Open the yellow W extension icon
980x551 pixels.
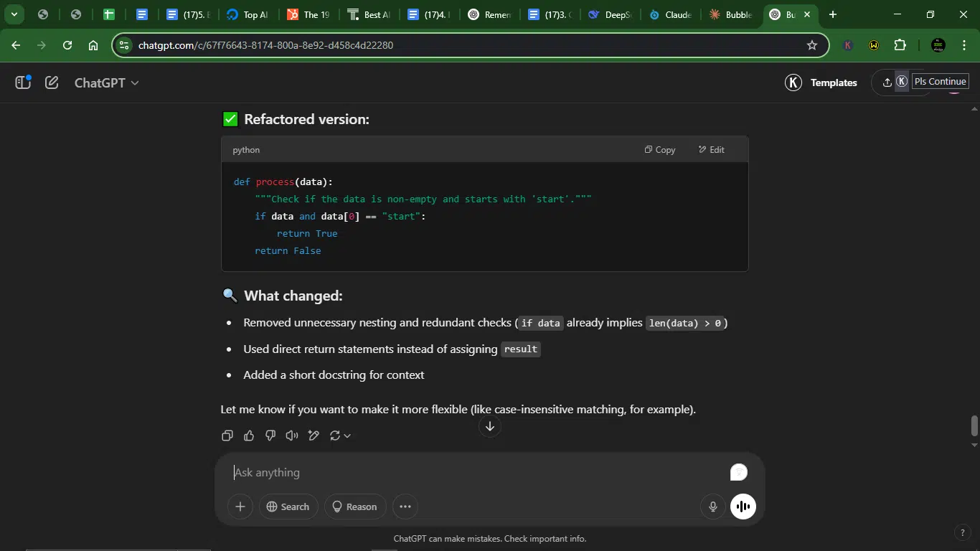[x=874, y=45]
